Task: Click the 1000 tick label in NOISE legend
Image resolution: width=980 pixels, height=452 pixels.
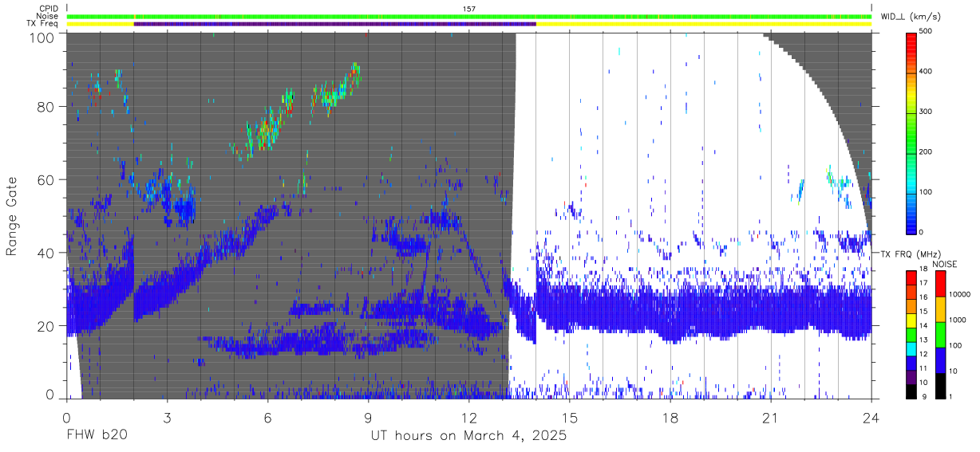Action: pyautogui.click(x=957, y=320)
